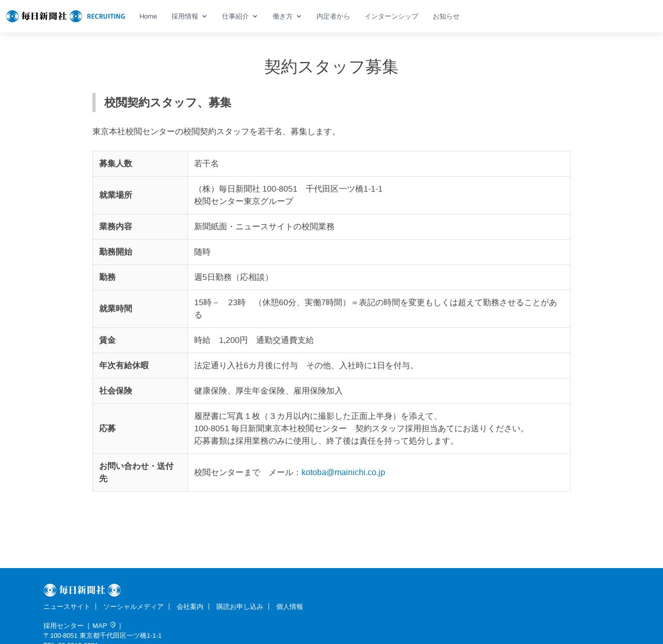This screenshot has height=644, width=663.
Task: Open the 購読お申し込み footer link
Action: [x=240, y=607]
